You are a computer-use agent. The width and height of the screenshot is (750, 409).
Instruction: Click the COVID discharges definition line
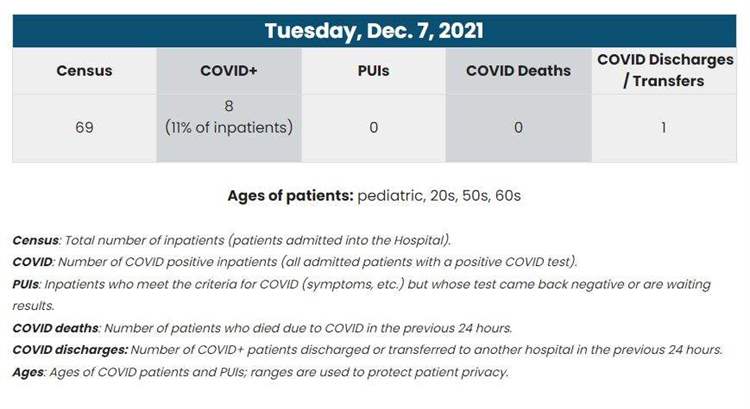tap(367, 350)
